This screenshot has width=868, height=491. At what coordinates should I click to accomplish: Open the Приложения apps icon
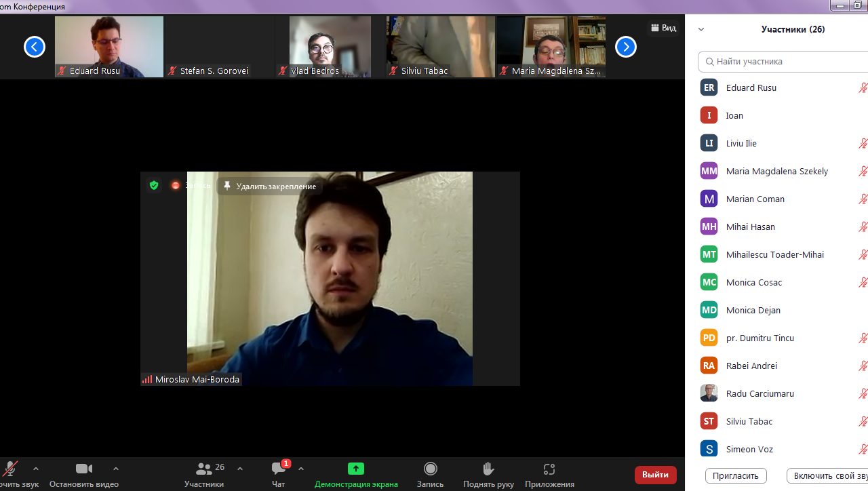pos(549,469)
